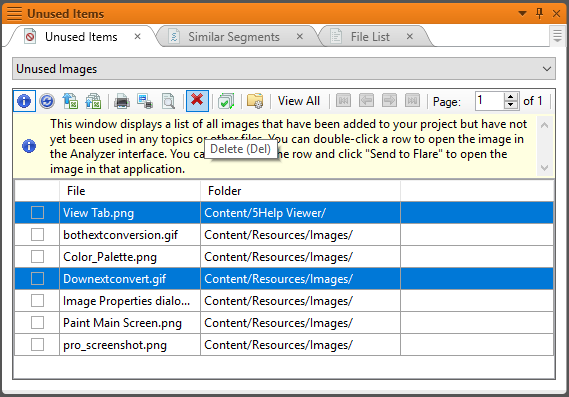Click the info icon beside the message text

click(29, 146)
